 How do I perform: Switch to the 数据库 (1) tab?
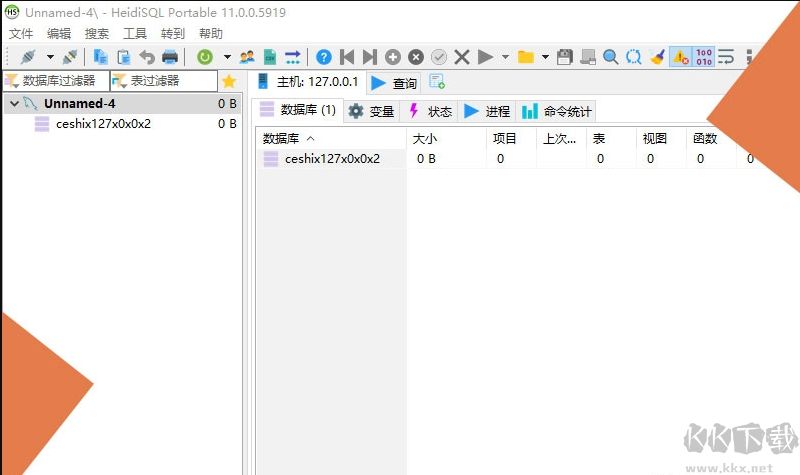click(297, 110)
